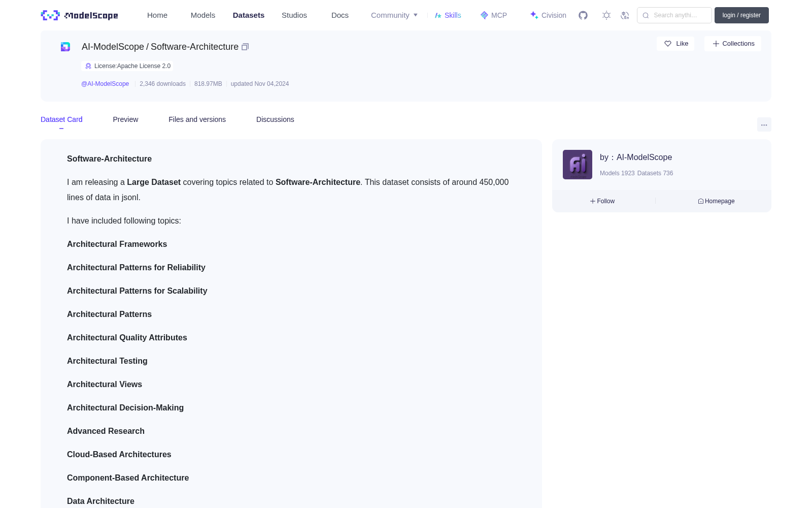The height and width of the screenshot is (508, 812).
Task: Click the 'by : AI-ModelScope' publisher name
Action: coord(636,157)
